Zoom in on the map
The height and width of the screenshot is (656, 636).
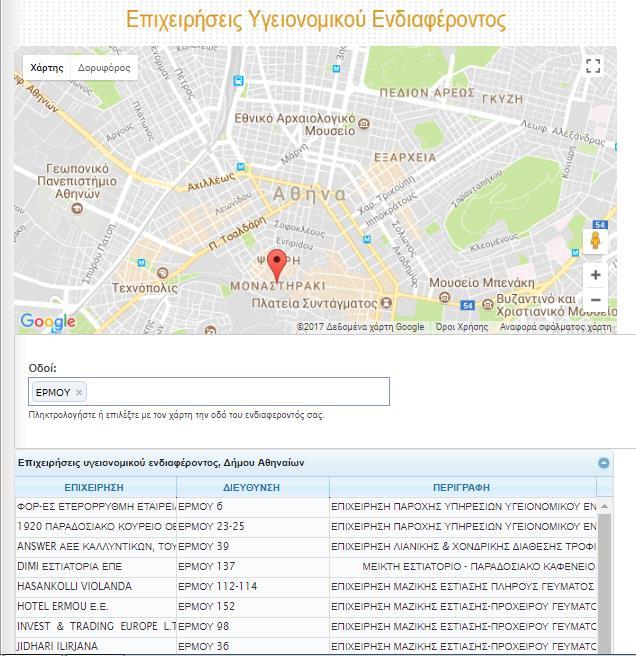595,275
